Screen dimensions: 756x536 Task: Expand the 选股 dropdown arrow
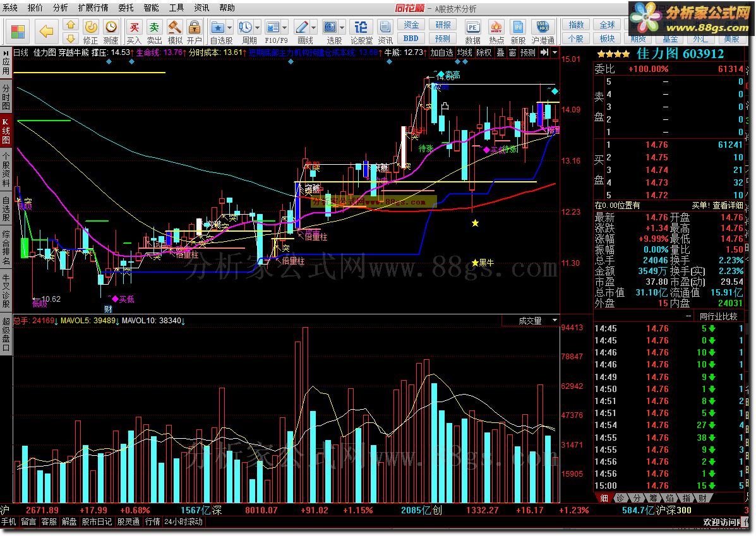pos(342,27)
